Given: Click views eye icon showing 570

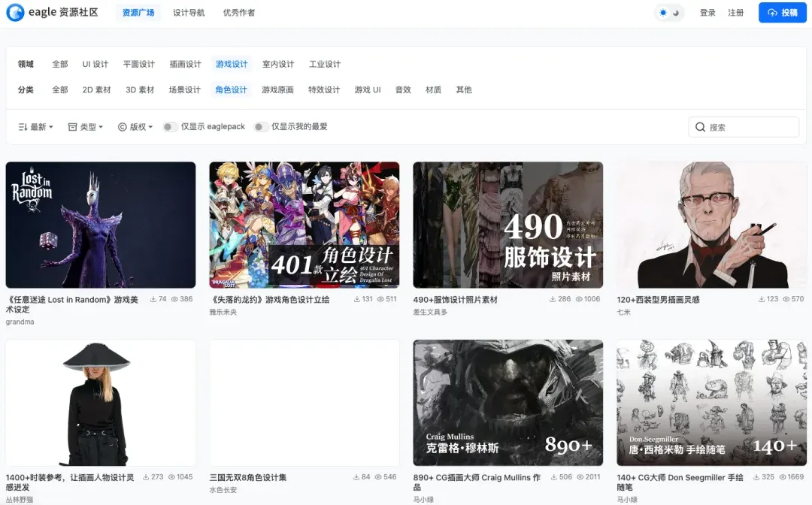Looking at the screenshot, I should pyautogui.click(x=786, y=299).
